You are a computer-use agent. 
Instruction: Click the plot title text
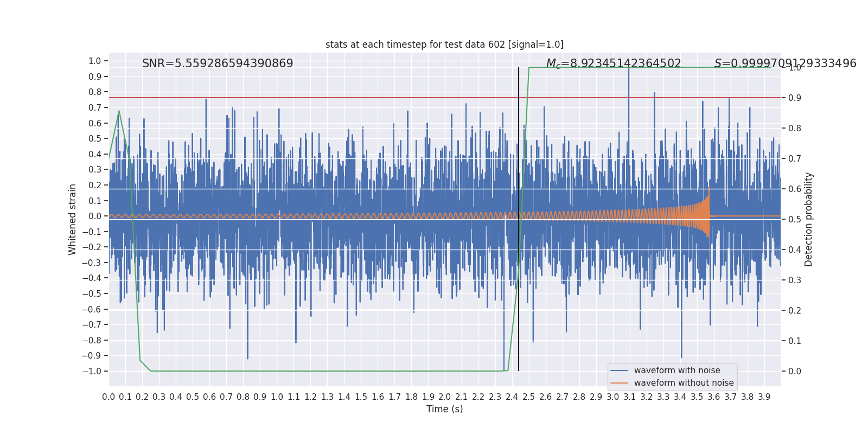click(x=444, y=44)
